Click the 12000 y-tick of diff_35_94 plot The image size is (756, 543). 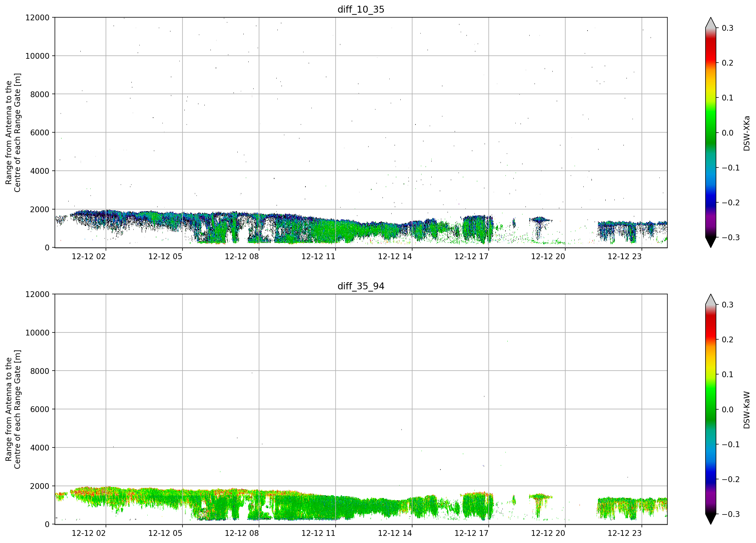click(x=37, y=294)
